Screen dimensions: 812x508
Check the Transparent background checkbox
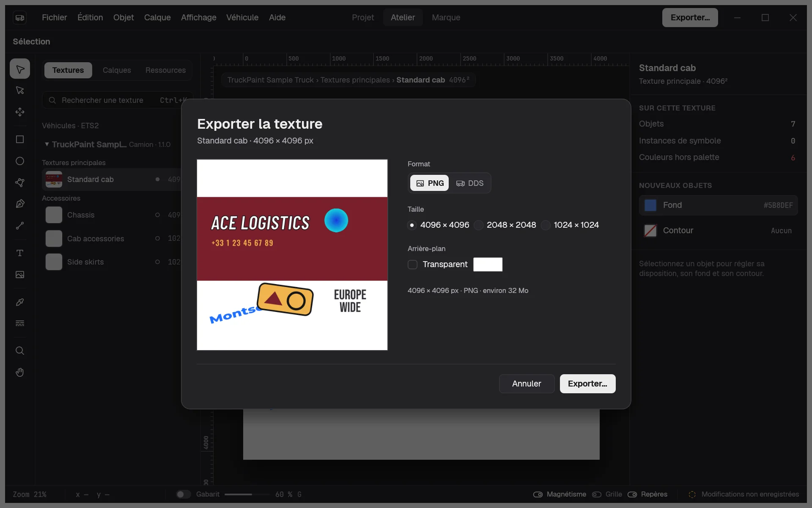(412, 265)
